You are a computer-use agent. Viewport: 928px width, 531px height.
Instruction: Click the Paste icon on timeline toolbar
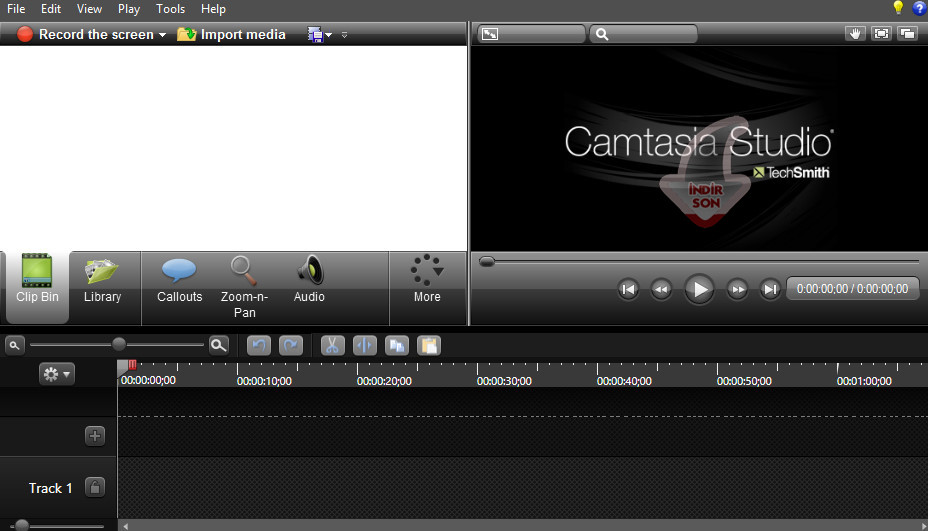pyautogui.click(x=428, y=345)
